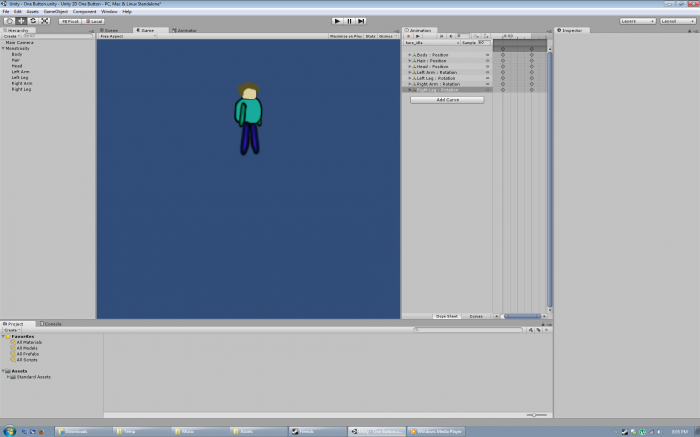Select the Move (translate) tool

point(21,21)
